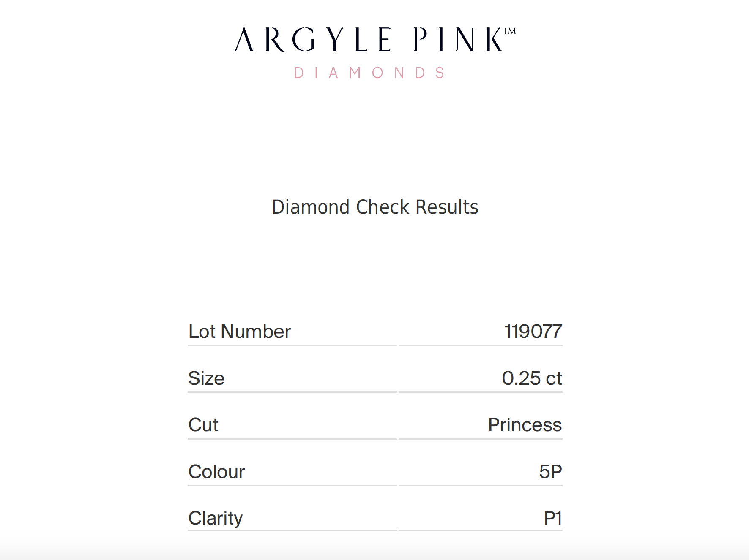Click the ct unit in Size value
749x560 pixels.
coord(554,378)
